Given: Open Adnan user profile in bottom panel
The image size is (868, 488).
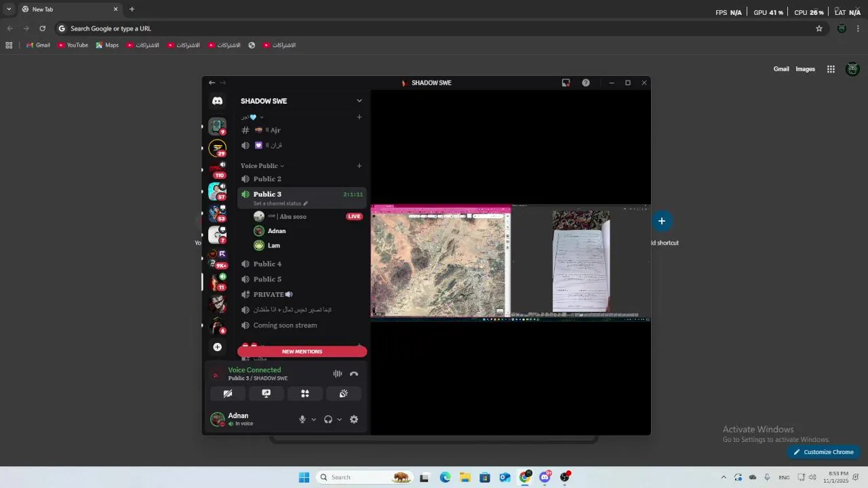Looking at the screenshot, I should coord(238,419).
